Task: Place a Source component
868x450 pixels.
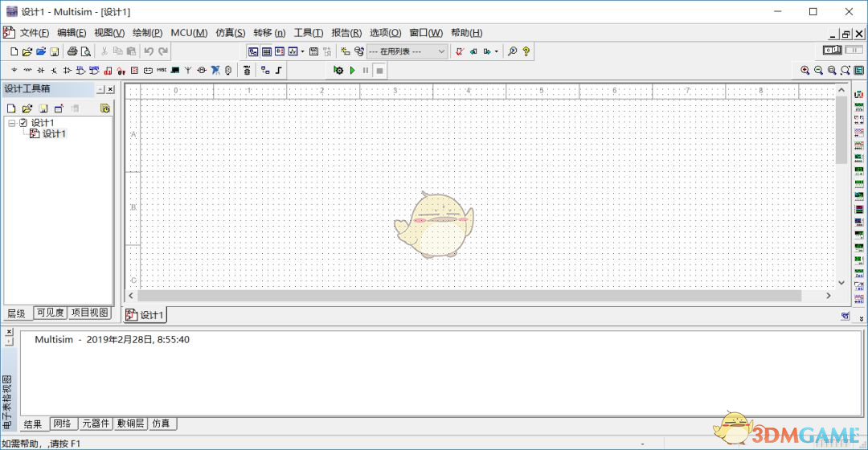Action: click(x=14, y=70)
